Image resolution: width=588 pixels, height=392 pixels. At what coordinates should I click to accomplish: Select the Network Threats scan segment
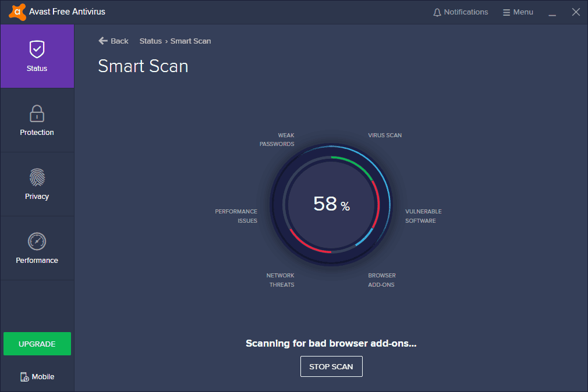coord(281,280)
